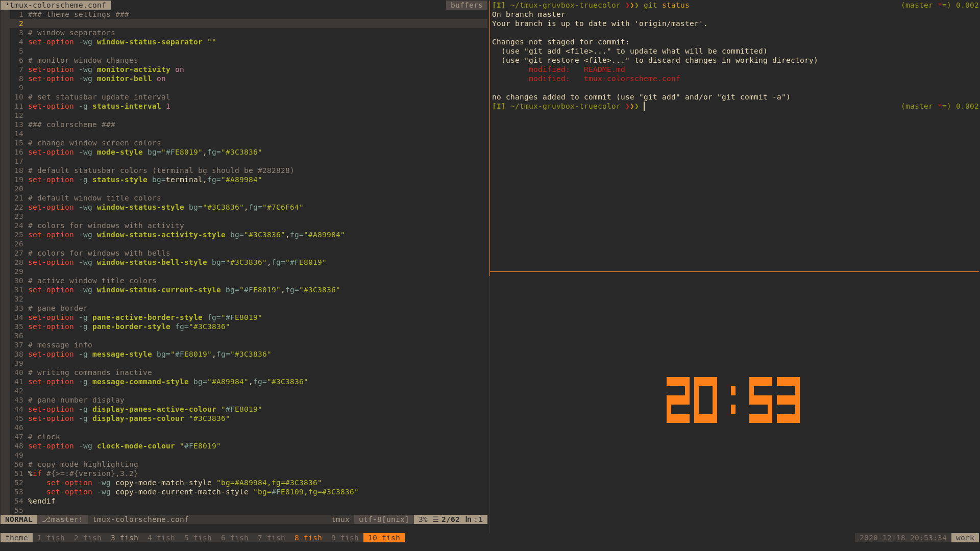Click the NORMAL mode indicator
The width and height of the screenshot is (980, 551).
point(19,519)
